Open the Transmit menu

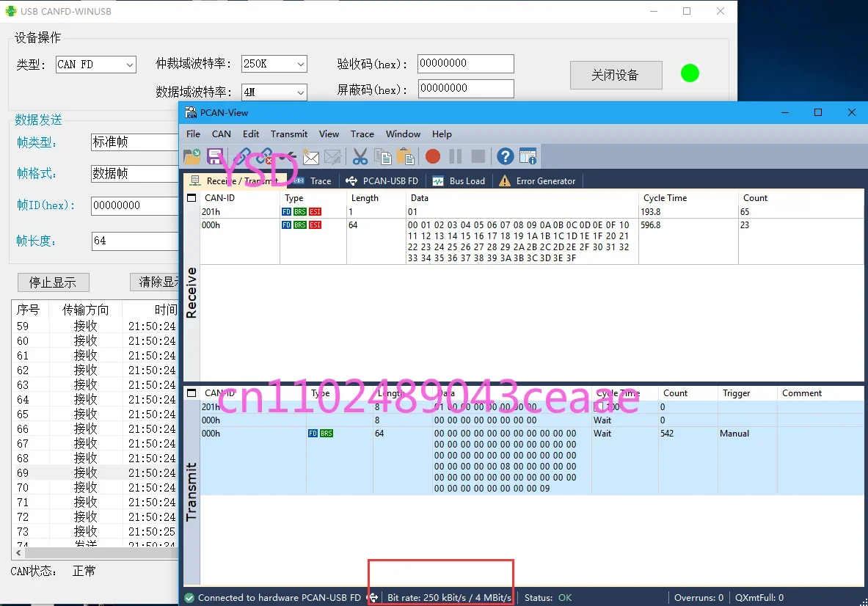click(289, 134)
